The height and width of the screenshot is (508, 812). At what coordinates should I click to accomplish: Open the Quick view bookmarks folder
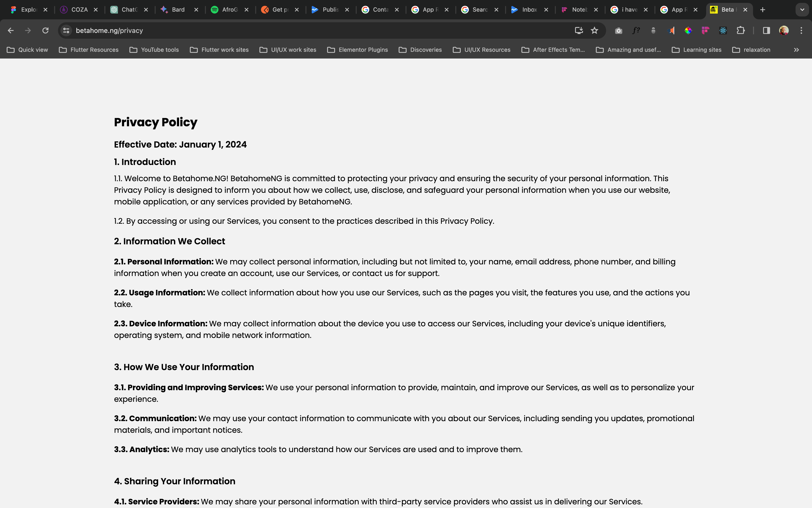(x=28, y=50)
